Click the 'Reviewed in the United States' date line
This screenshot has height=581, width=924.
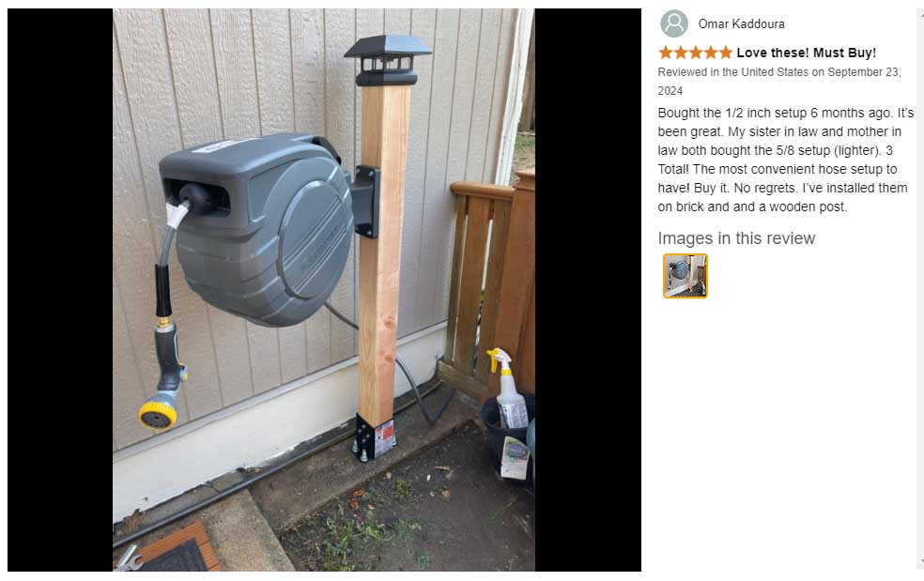point(779,82)
